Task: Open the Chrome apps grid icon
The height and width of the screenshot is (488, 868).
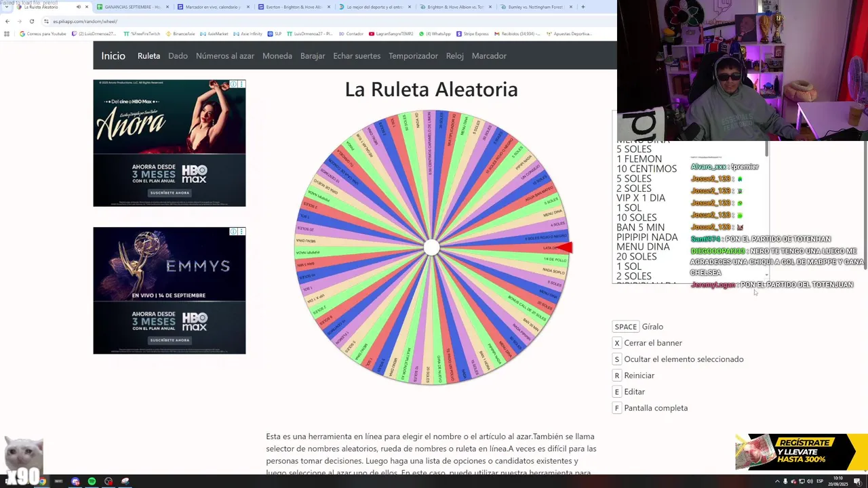Action: click(7, 33)
